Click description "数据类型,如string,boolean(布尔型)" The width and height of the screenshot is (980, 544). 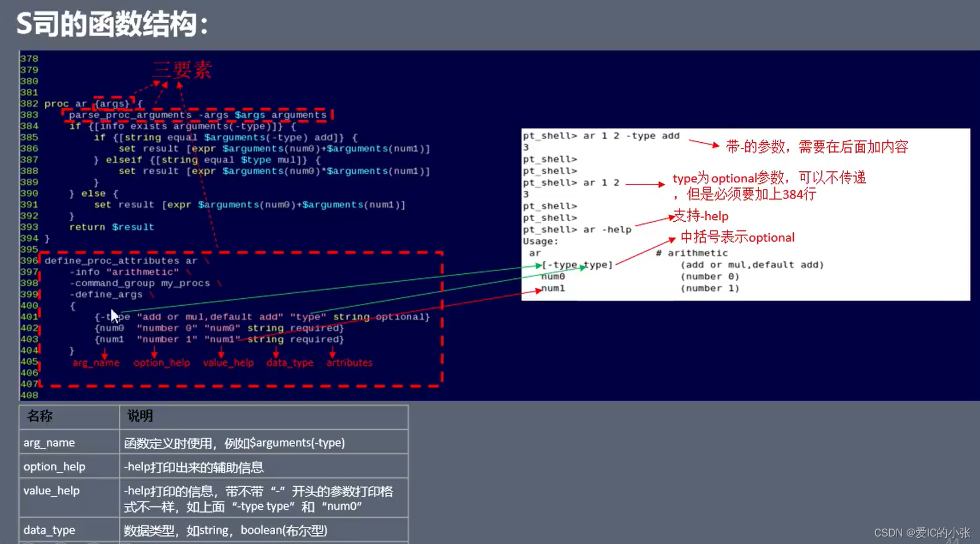[226, 531]
